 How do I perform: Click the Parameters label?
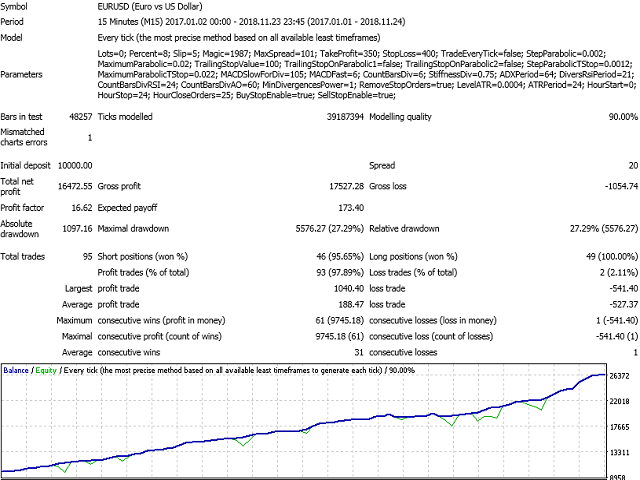click(22, 74)
